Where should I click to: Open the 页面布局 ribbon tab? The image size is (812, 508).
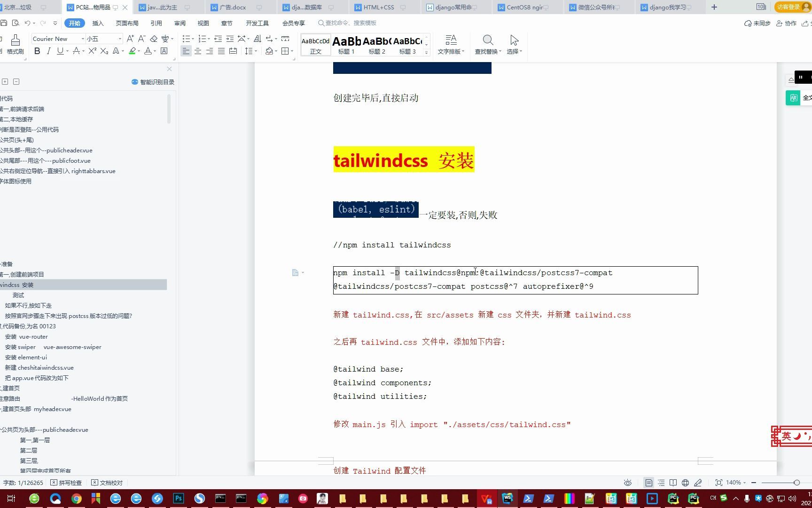(x=127, y=23)
